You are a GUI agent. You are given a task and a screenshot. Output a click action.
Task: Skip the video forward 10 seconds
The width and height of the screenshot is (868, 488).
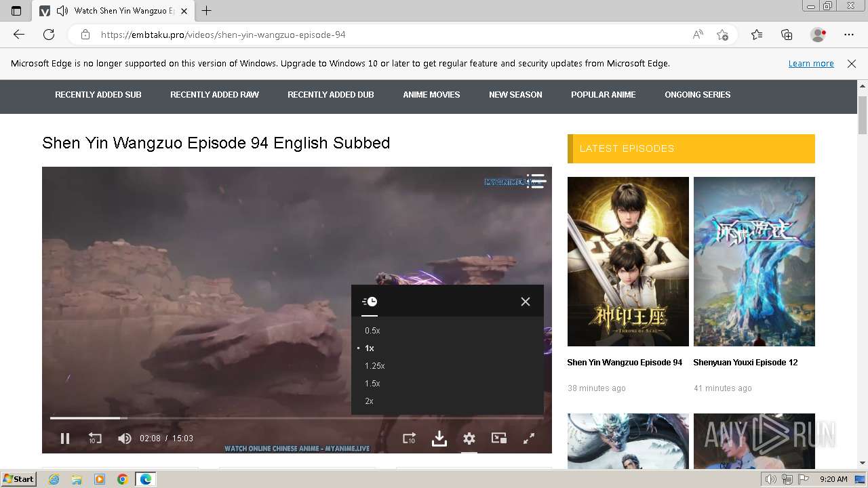tap(409, 439)
